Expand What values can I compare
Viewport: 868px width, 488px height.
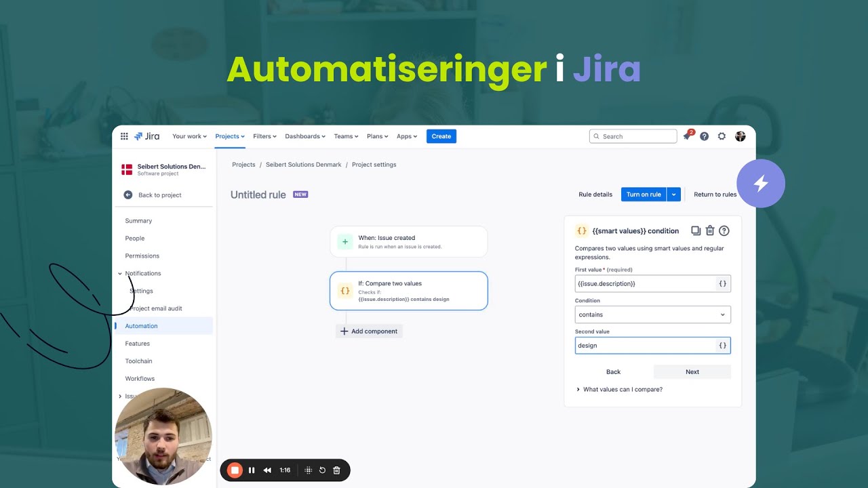click(x=619, y=390)
